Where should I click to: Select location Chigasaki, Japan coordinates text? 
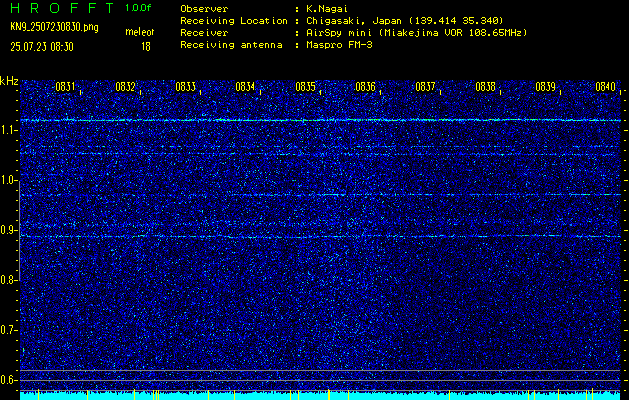coord(405,21)
